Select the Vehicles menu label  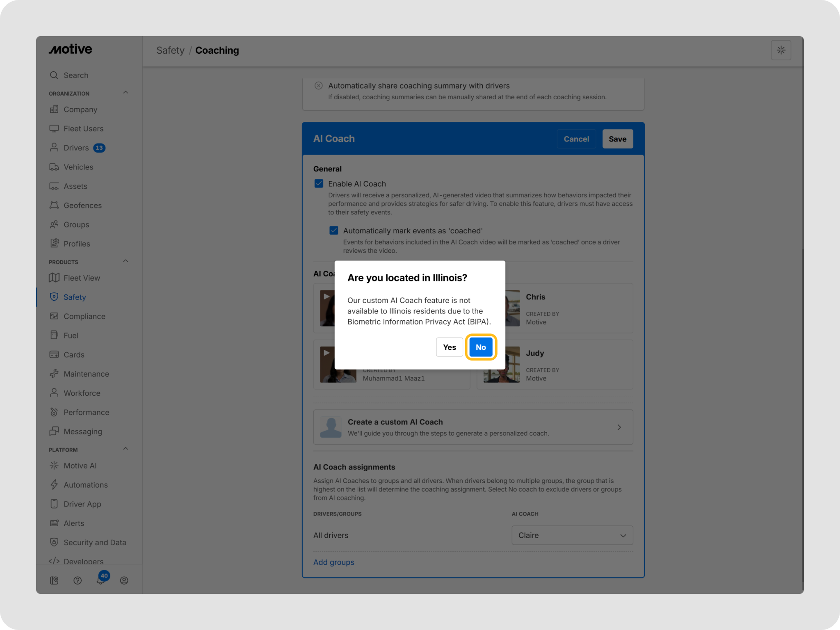coord(78,167)
